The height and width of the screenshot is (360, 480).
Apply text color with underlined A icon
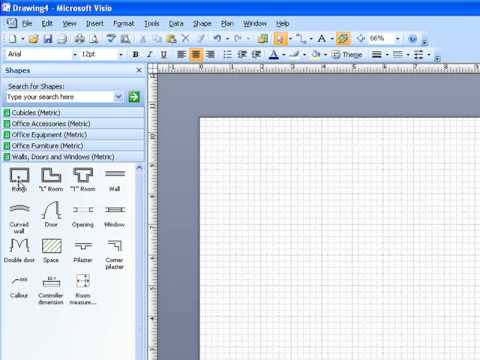coord(274,54)
